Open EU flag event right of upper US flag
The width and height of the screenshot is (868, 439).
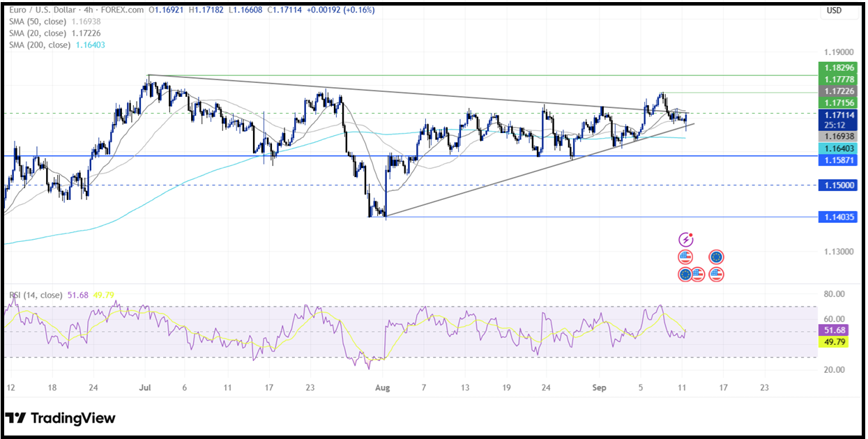[716, 257]
